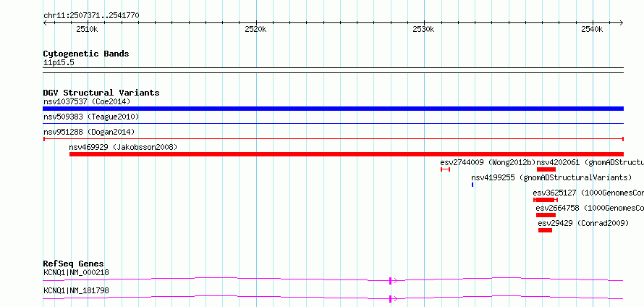Click the 2520k ruler tick label

255,30
